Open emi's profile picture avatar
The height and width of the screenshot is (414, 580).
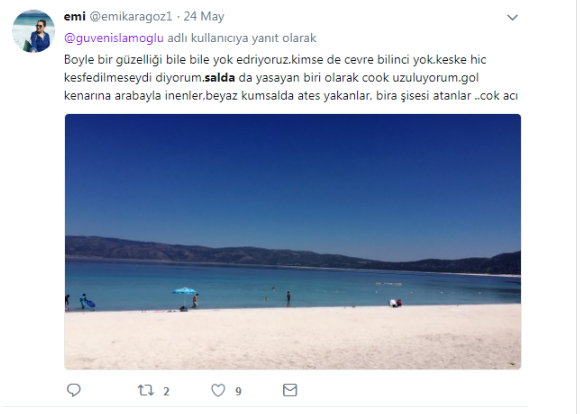coord(33,31)
